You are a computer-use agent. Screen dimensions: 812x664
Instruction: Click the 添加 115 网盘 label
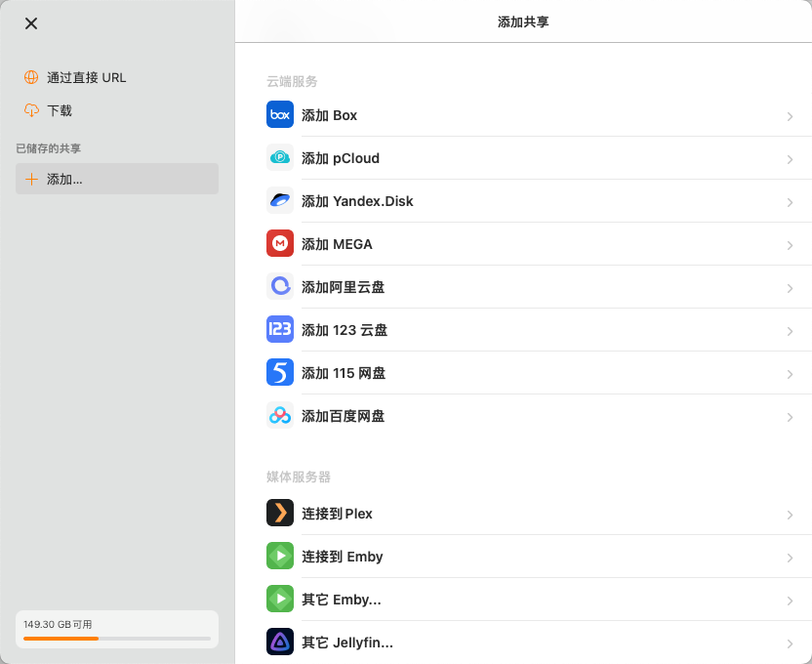[344, 373]
